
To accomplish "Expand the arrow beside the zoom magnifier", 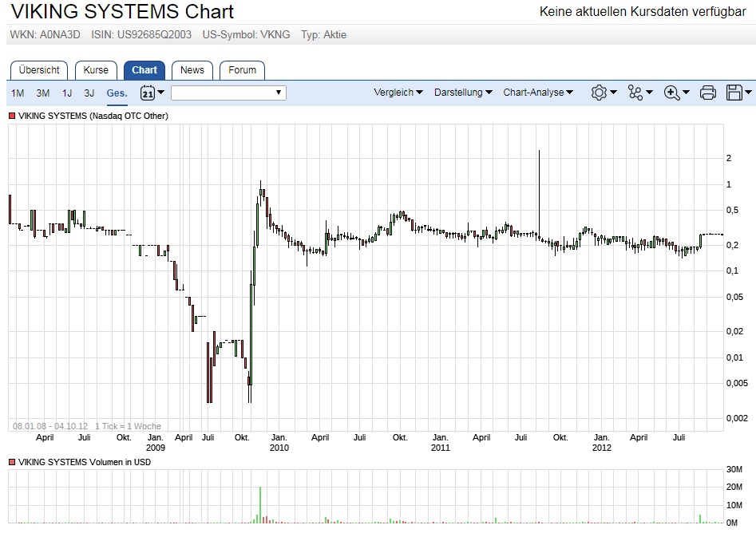I will click(x=686, y=92).
